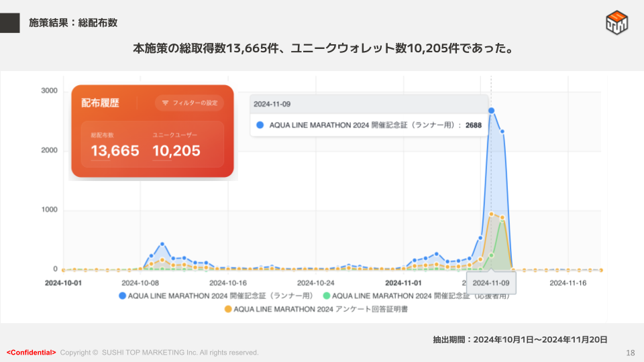Click the 抽出期間 date range text

[520, 339]
